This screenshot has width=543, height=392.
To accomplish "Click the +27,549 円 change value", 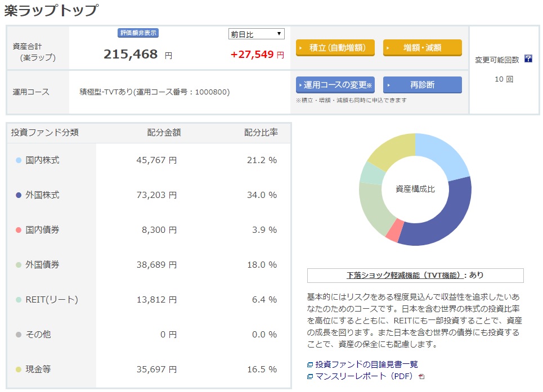I will click(257, 55).
